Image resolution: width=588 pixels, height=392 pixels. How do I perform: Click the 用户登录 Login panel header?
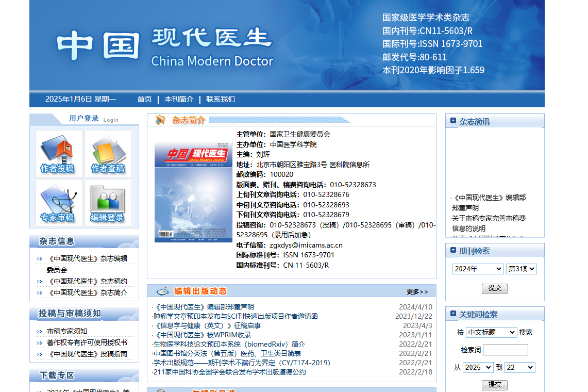click(93, 119)
